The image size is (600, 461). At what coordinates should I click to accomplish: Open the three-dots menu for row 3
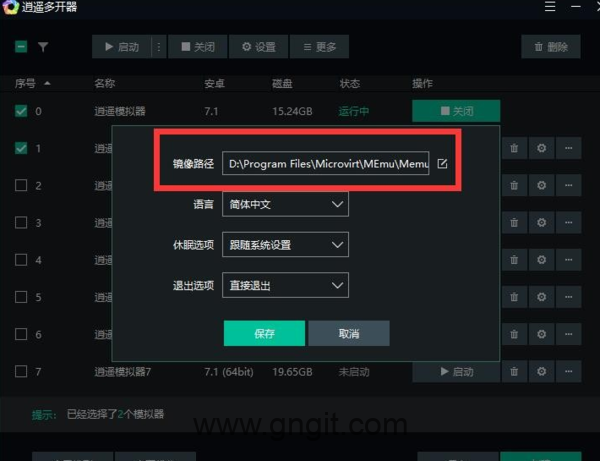pos(569,223)
